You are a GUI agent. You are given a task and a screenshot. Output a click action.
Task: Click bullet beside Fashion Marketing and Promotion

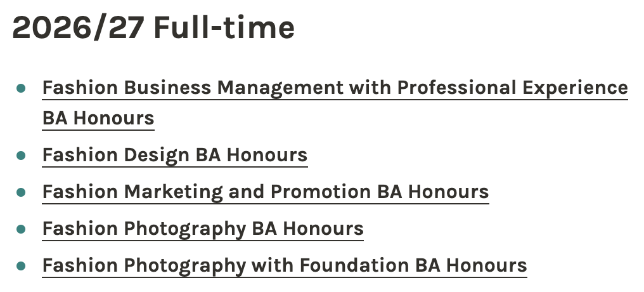coord(22,192)
